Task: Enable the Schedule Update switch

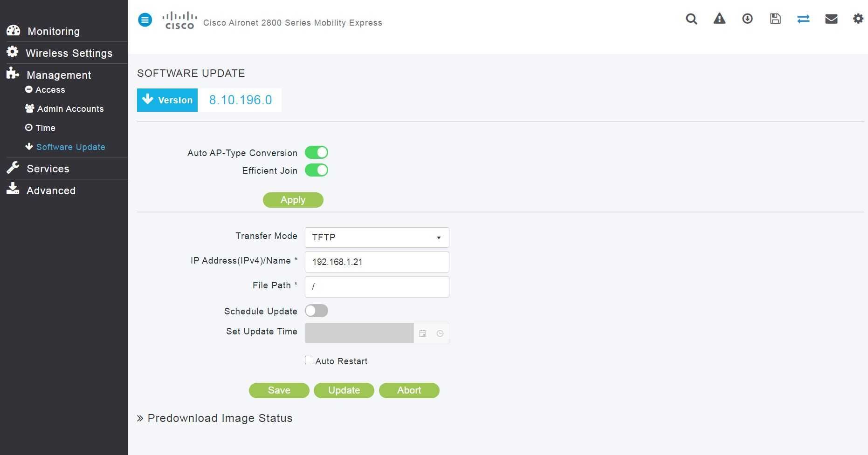Action: click(317, 311)
